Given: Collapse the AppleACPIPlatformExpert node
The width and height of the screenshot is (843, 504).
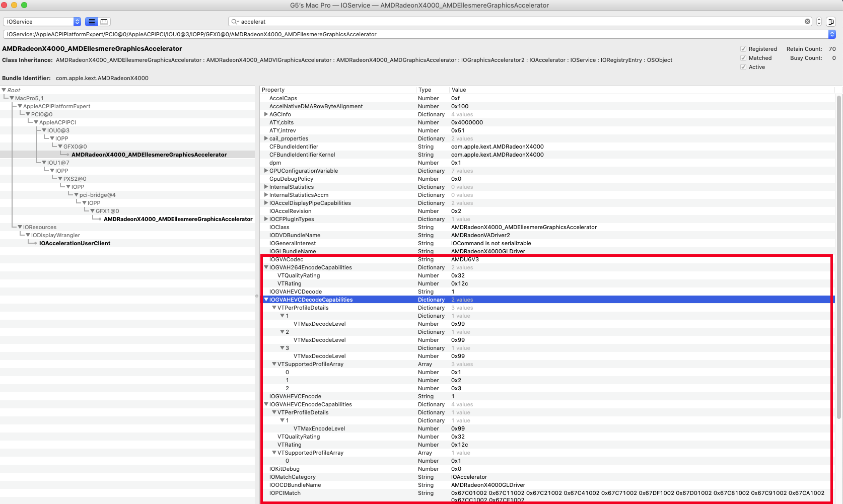Looking at the screenshot, I should point(20,106).
